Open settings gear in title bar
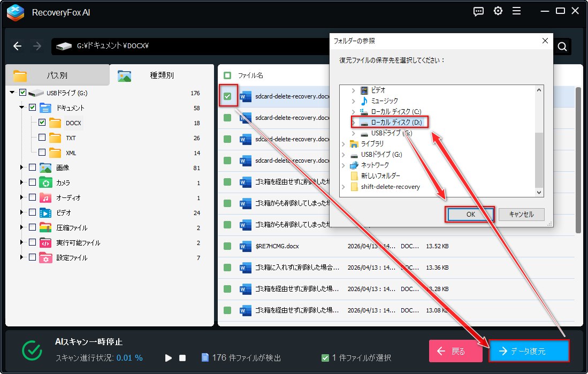 coord(498,11)
